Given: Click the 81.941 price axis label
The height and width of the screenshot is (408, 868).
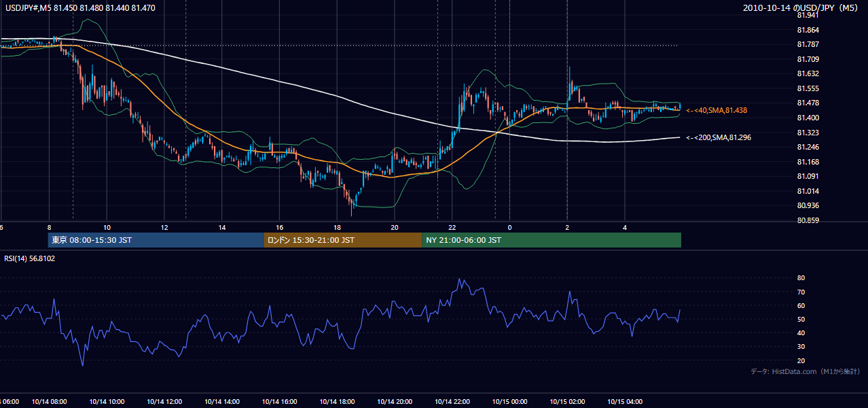Looking at the screenshot, I should click(x=808, y=15).
